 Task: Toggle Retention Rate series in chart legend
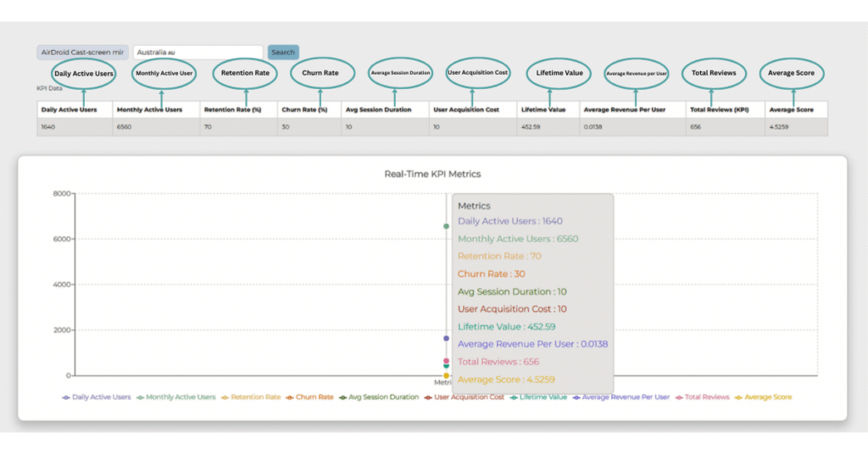[x=252, y=396]
